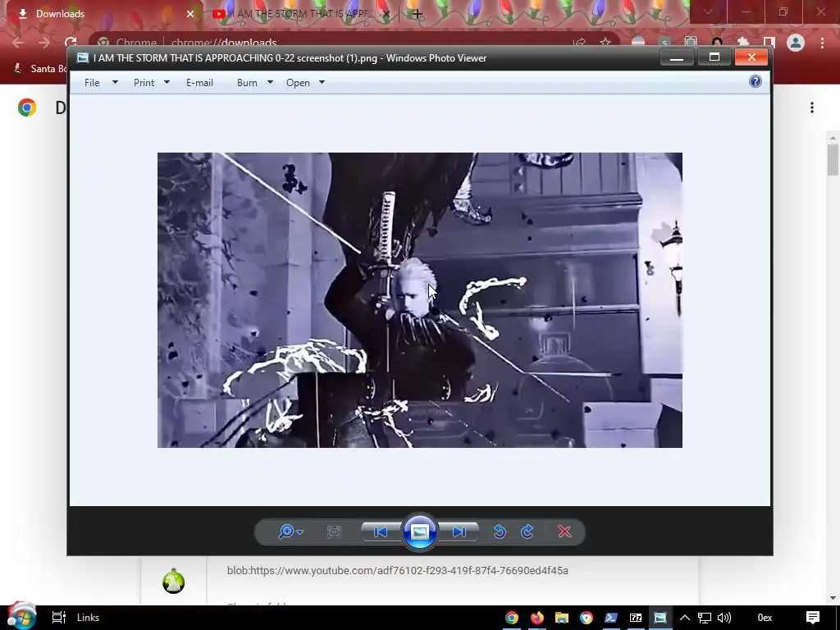The image size is (840, 630).
Task: Open Task View on the taskbar
Action: 58,618
